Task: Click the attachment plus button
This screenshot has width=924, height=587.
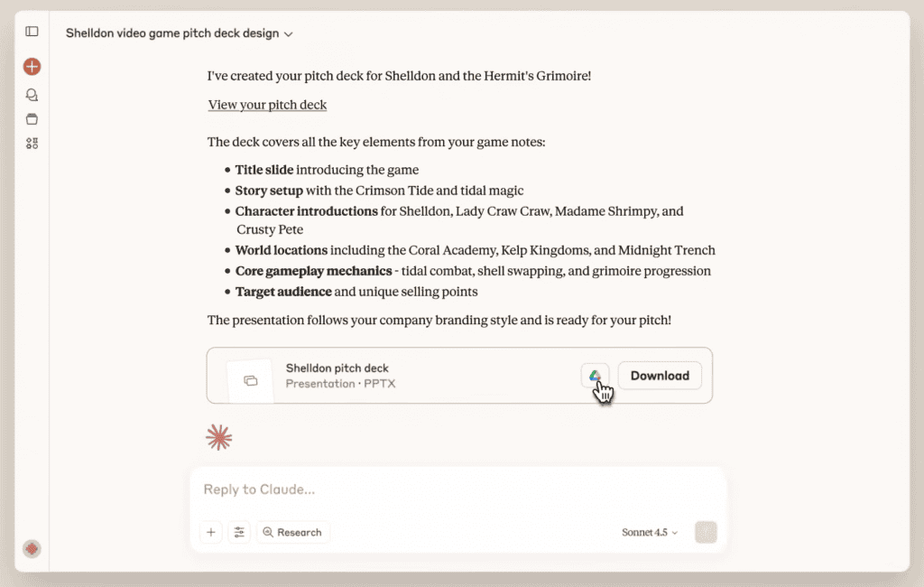Action: [x=211, y=533]
